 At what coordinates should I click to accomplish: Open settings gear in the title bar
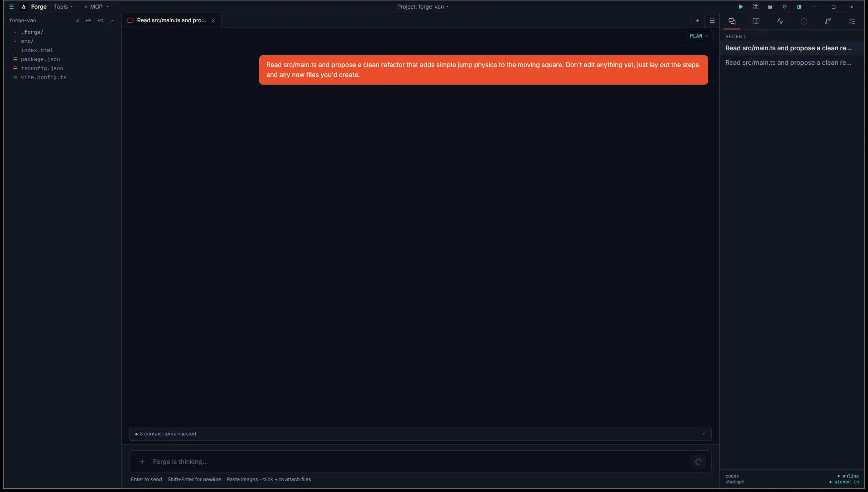tap(785, 7)
